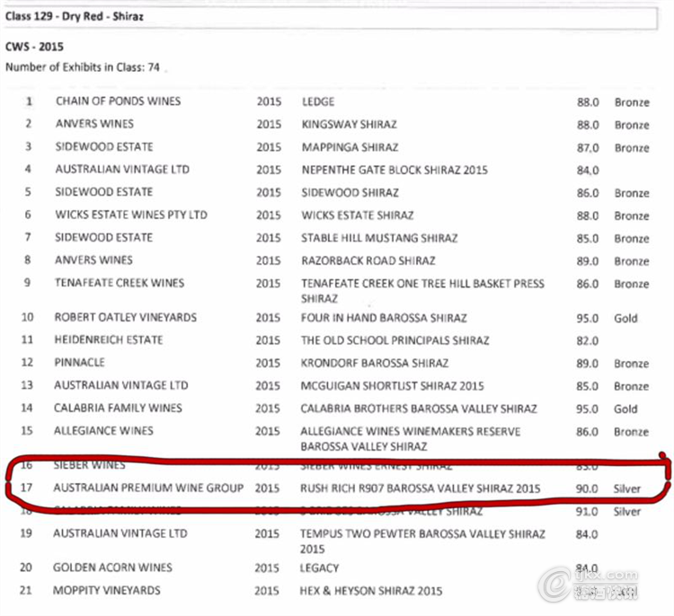
Task: Click the 85.0 score for Stable Hill
Action: click(x=588, y=239)
